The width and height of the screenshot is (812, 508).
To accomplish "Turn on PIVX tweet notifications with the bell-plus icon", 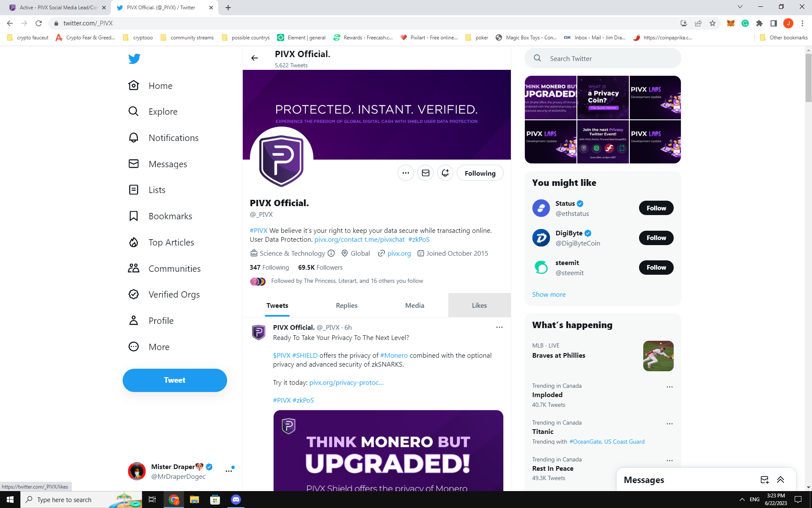I will point(445,173).
